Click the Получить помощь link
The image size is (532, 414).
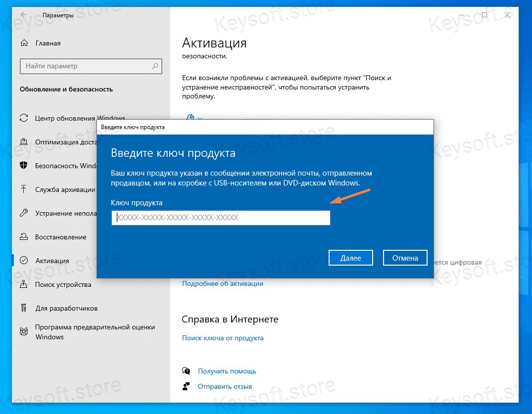click(227, 371)
